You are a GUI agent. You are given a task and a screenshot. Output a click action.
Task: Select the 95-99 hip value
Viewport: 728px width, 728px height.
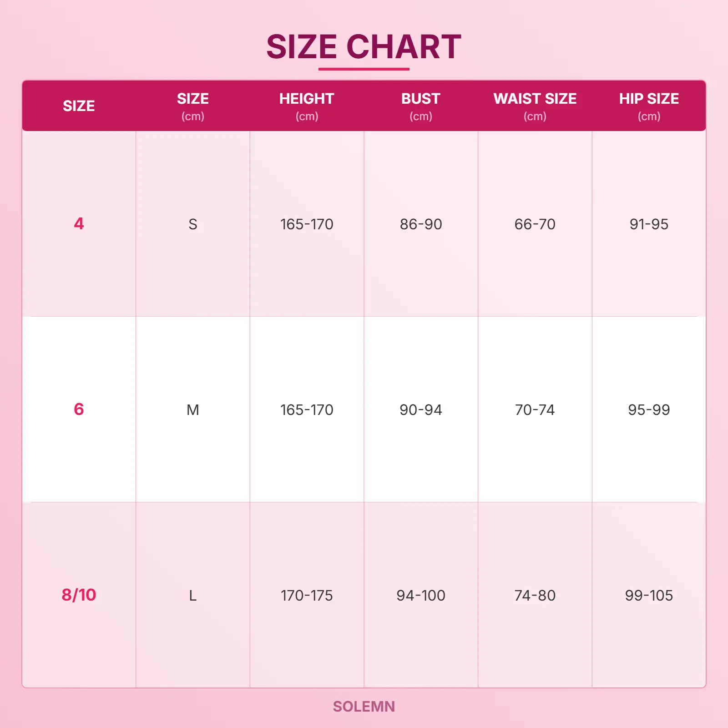649,409
